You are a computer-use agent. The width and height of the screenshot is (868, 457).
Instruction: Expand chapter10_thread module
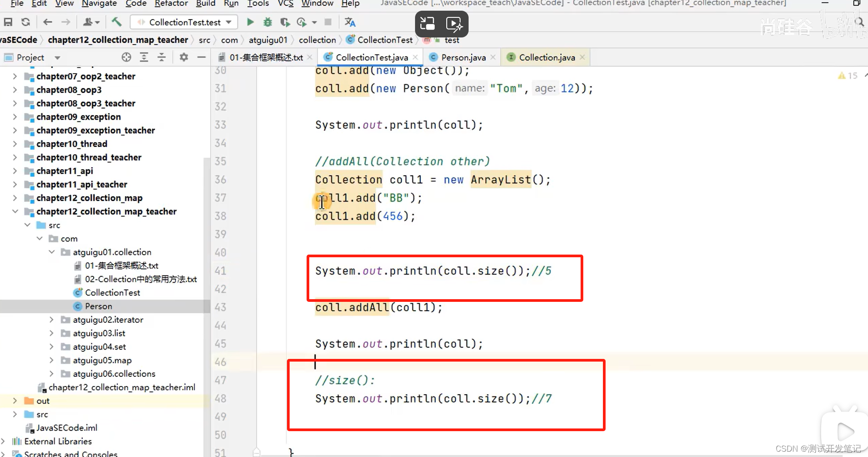tap(15, 144)
